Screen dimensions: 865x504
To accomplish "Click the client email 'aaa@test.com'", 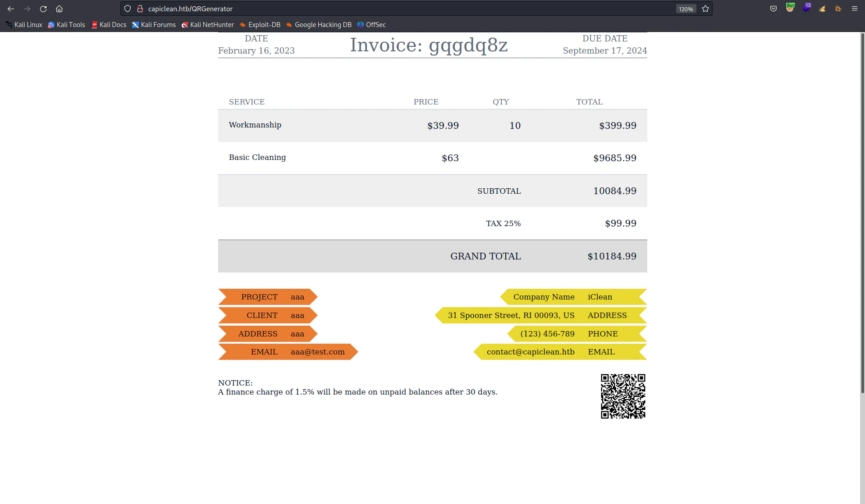I will click(x=318, y=352).
